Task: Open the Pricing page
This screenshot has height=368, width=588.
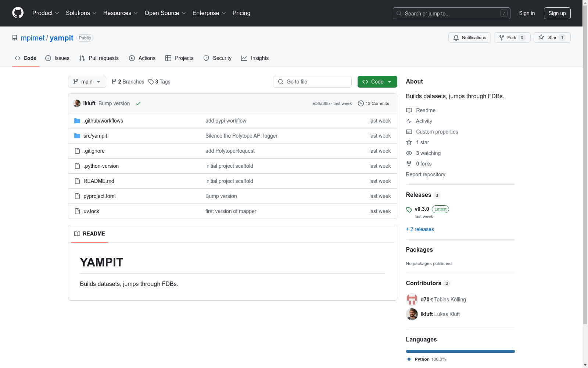Action: click(x=241, y=13)
